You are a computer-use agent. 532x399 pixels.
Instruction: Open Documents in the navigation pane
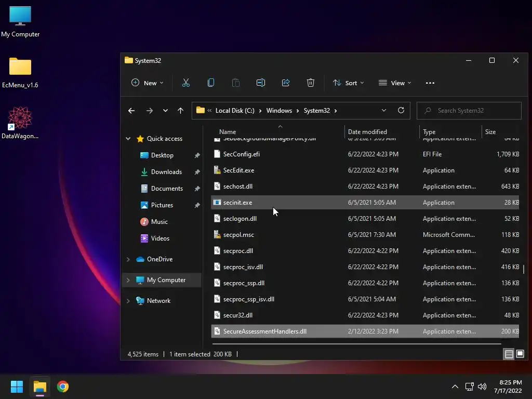(x=167, y=189)
